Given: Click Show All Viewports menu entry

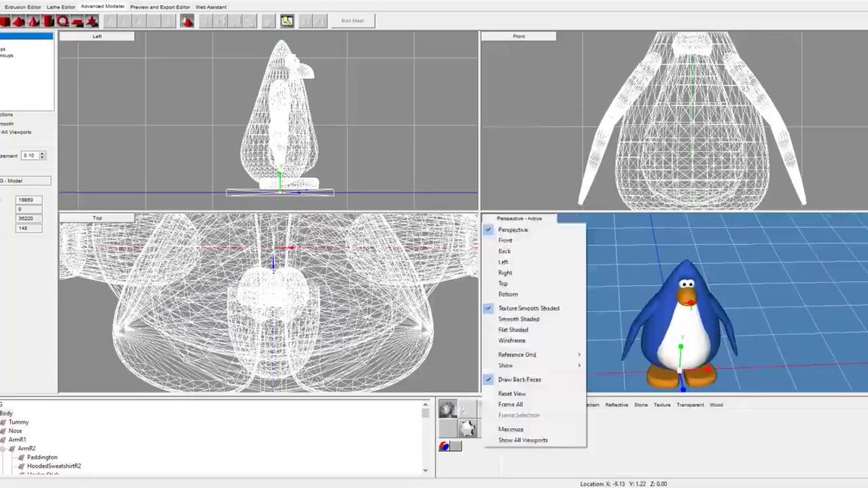Looking at the screenshot, I should [x=522, y=440].
